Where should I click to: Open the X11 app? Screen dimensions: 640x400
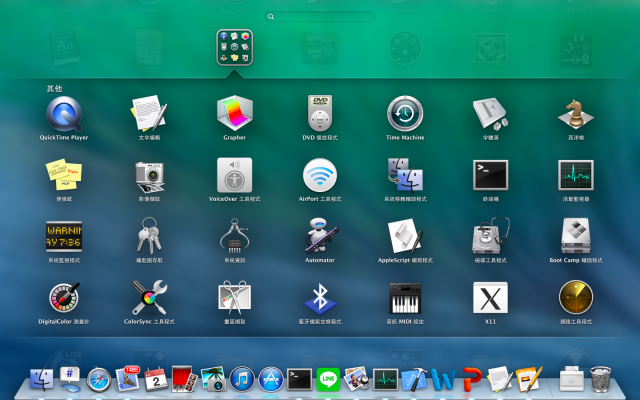(490, 298)
